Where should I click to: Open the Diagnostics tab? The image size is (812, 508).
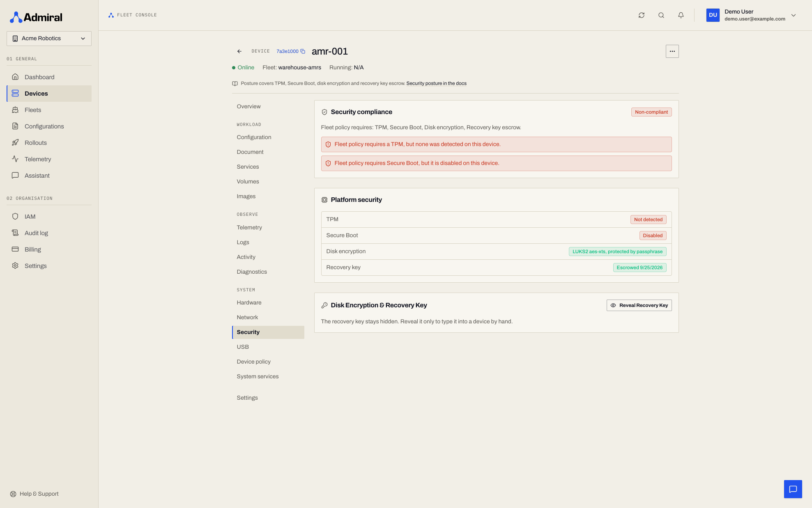(268, 272)
